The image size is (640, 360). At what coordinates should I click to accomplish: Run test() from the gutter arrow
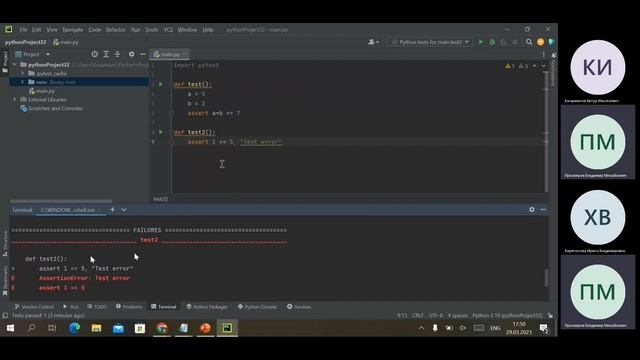[161, 84]
